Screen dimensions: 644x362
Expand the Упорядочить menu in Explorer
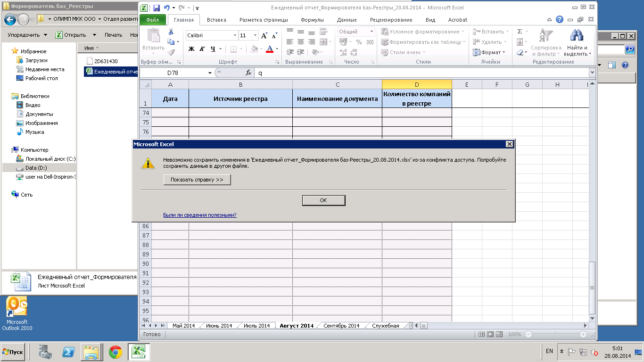tap(27, 35)
